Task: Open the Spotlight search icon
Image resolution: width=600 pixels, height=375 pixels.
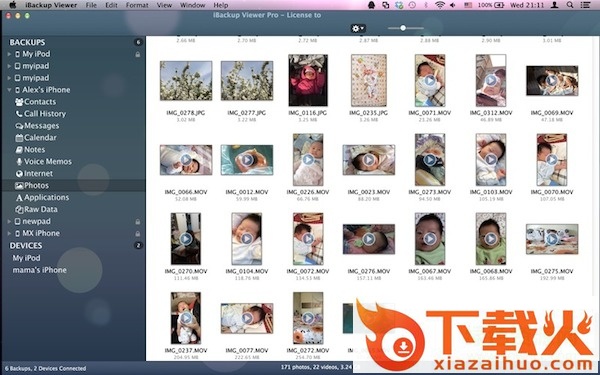Action: (570, 5)
